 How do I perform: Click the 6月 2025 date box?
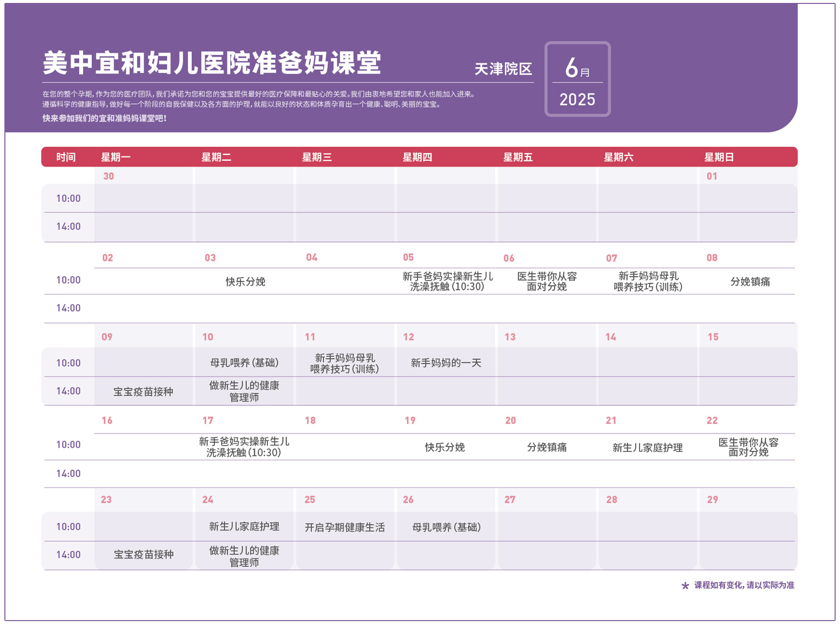coord(577,79)
